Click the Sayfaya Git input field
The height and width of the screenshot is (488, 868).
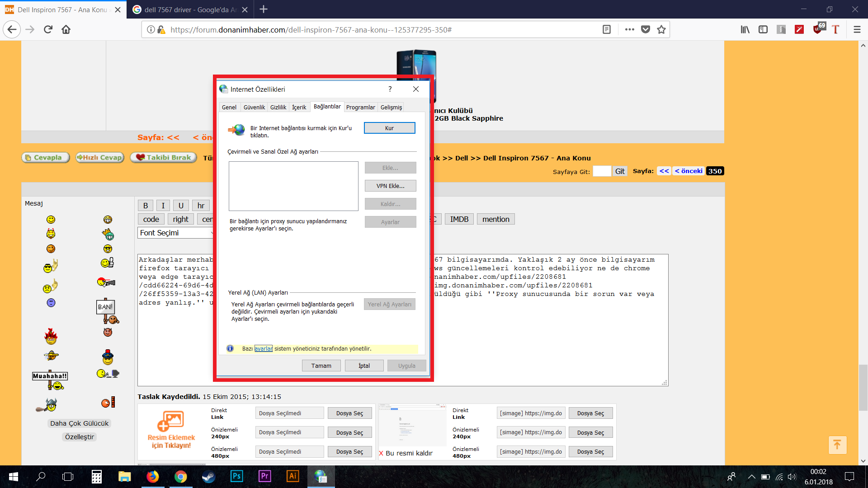coord(602,171)
